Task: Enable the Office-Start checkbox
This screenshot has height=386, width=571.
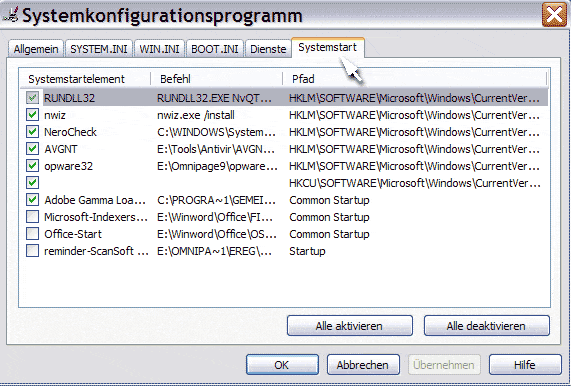Action: pos(32,234)
